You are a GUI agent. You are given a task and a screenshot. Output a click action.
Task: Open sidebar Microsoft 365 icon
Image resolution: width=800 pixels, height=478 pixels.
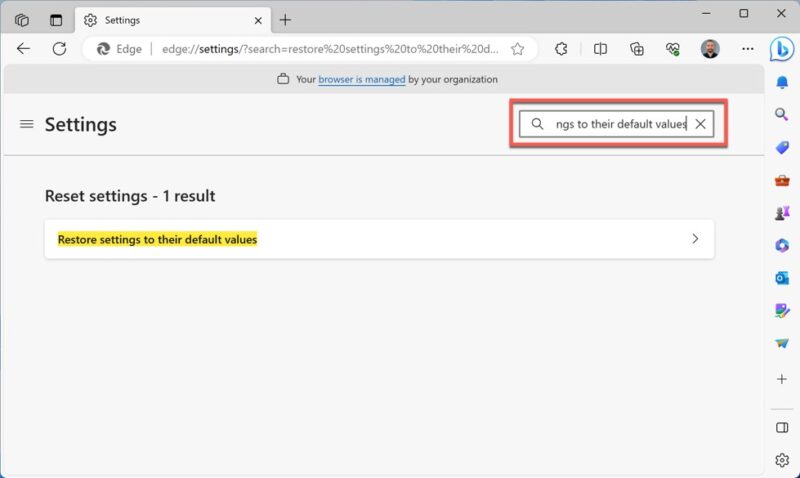click(782, 245)
